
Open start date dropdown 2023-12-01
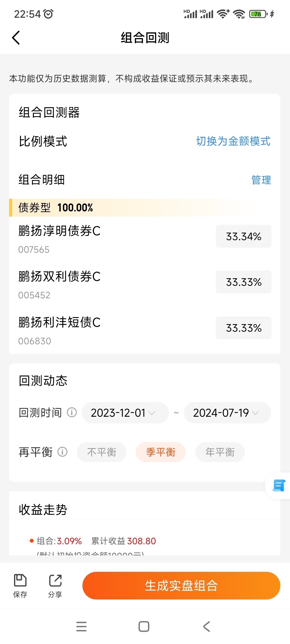pyautogui.click(x=125, y=413)
